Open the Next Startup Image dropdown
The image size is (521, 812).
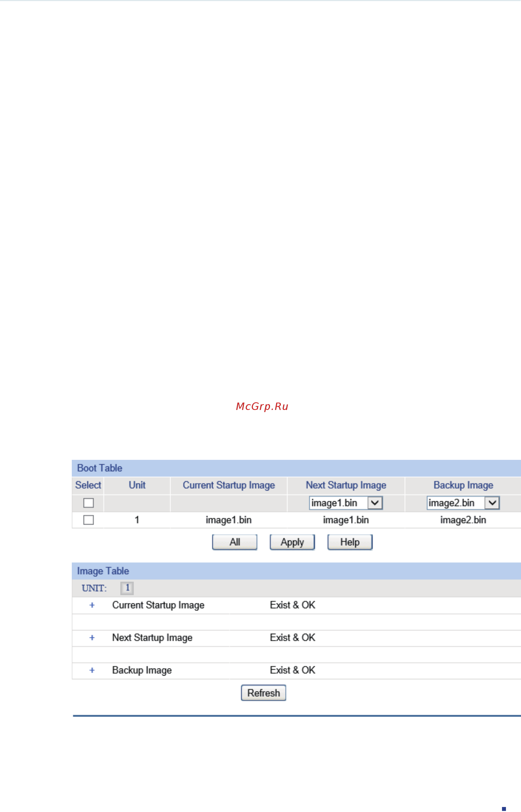pos(346,503)
